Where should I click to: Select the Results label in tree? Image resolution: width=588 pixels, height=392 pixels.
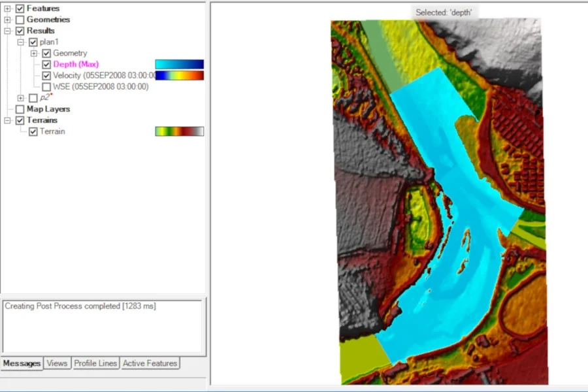(x=41, y=31)
